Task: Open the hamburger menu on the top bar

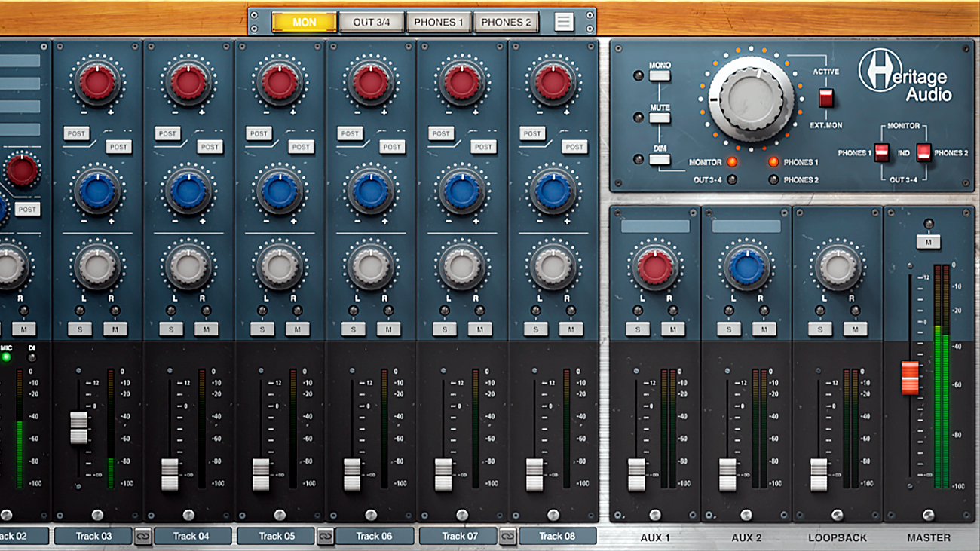Action: pyautogui.click(x=562, y=22)
